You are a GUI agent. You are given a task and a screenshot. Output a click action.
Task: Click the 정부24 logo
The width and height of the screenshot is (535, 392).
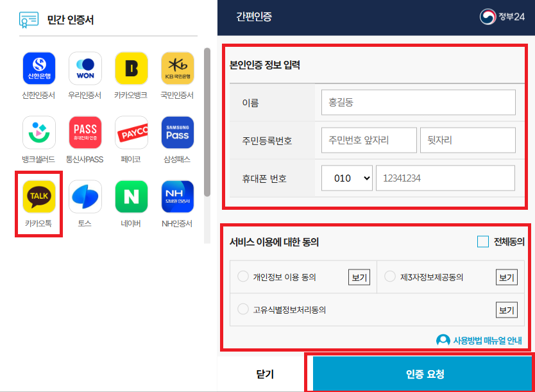506,17
